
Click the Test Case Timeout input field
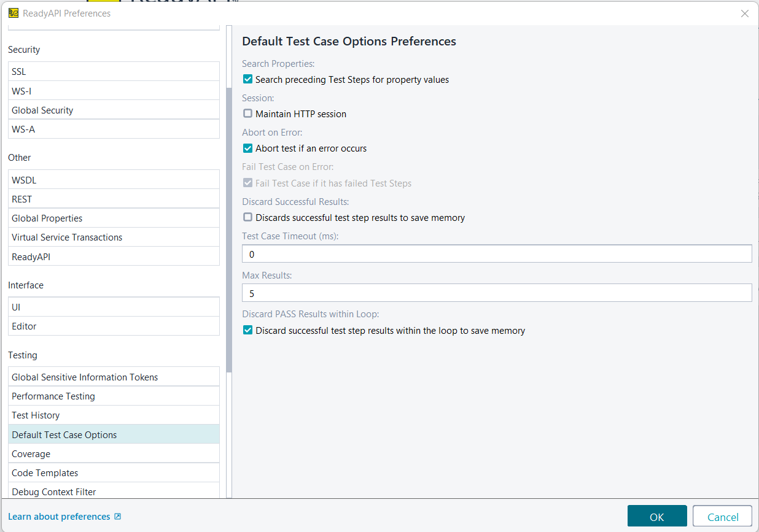coord(496,254)
